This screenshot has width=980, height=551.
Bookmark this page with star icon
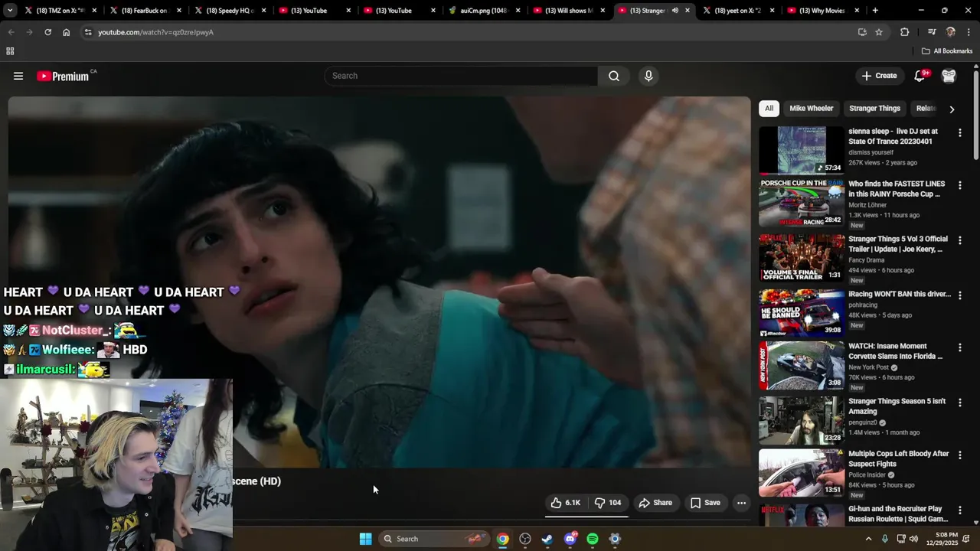point(879,32)
